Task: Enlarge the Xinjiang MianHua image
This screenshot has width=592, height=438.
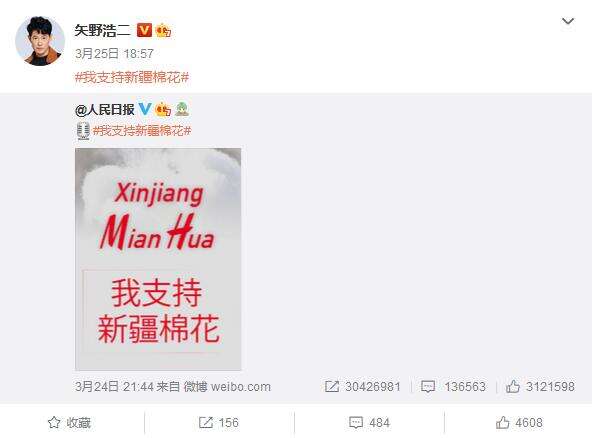Action: [x=158, y=259]
